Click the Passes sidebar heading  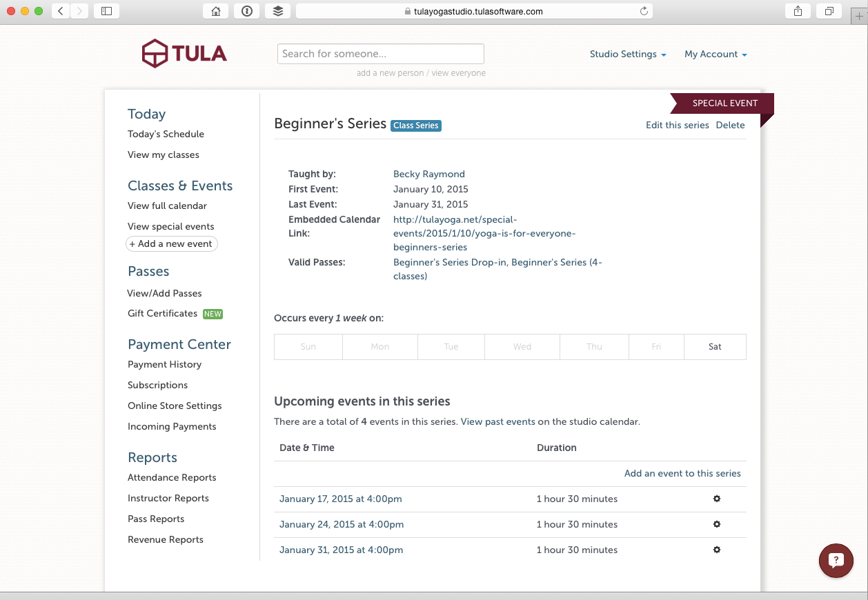(148, 271)
